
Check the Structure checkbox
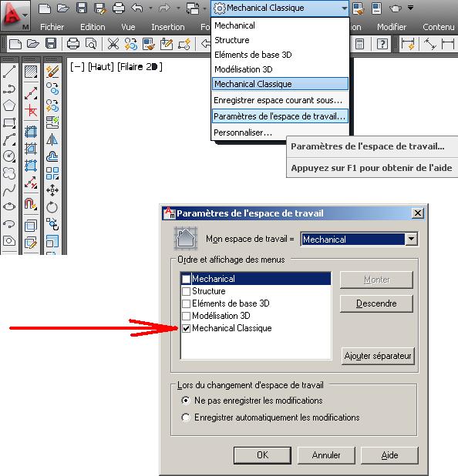(186, 291)
